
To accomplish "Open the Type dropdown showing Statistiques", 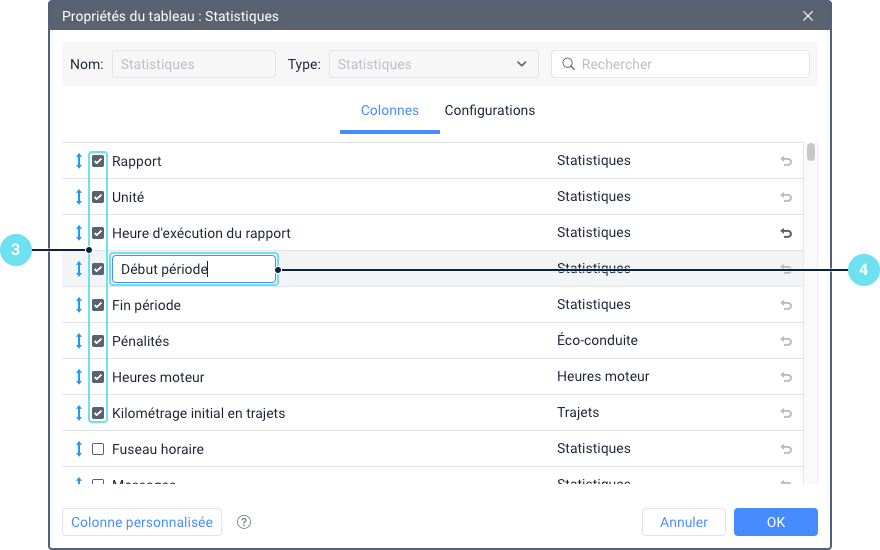I will (433, 64).
